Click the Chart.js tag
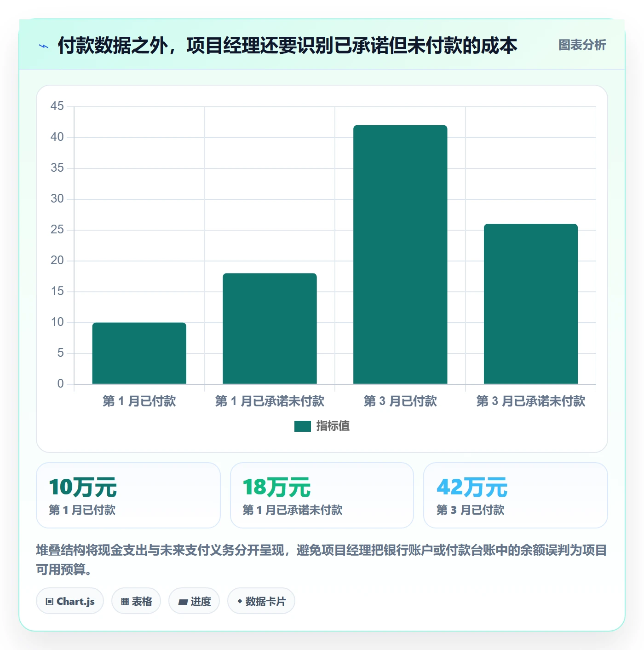Screen dimensions: 644x650 70,601
